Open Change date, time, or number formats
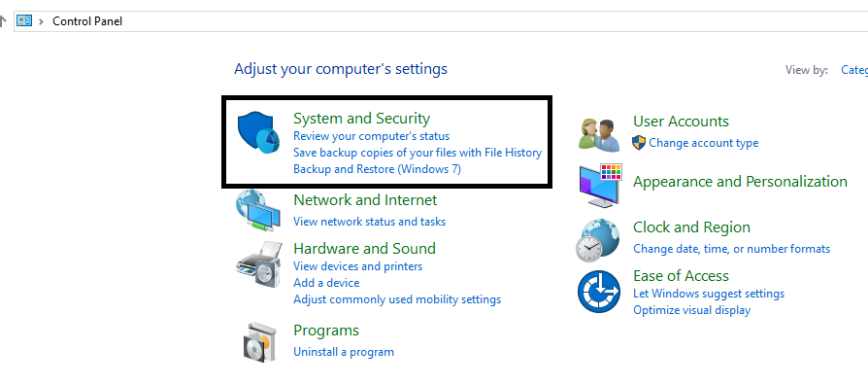This screenshot has width=868, height=384. [x=732, y=249]
